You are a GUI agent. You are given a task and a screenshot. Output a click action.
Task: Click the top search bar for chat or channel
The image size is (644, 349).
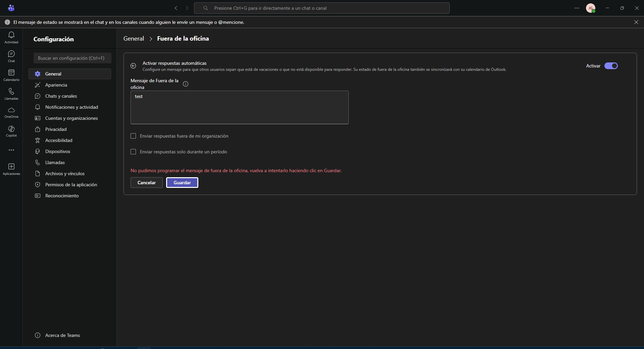click(322, 8)
